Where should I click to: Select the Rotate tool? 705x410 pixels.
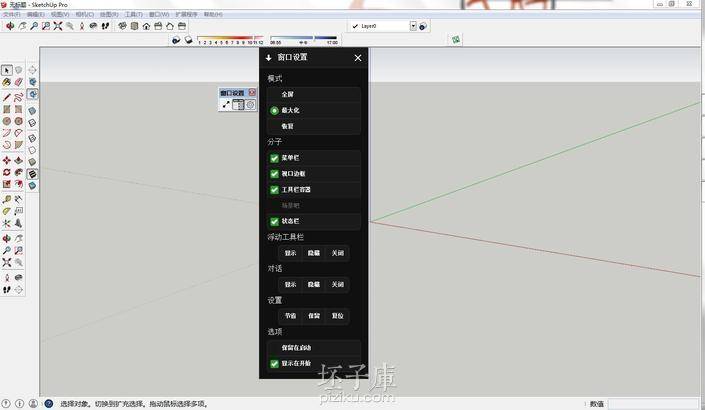(x=6, y=172)
